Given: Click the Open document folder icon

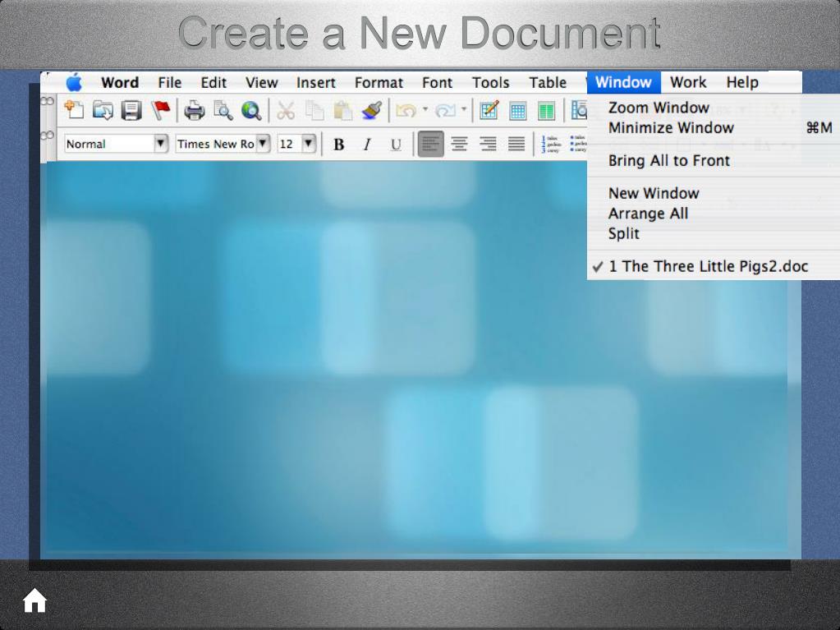Looking at the screenshot, I should (x=103, y=110).
